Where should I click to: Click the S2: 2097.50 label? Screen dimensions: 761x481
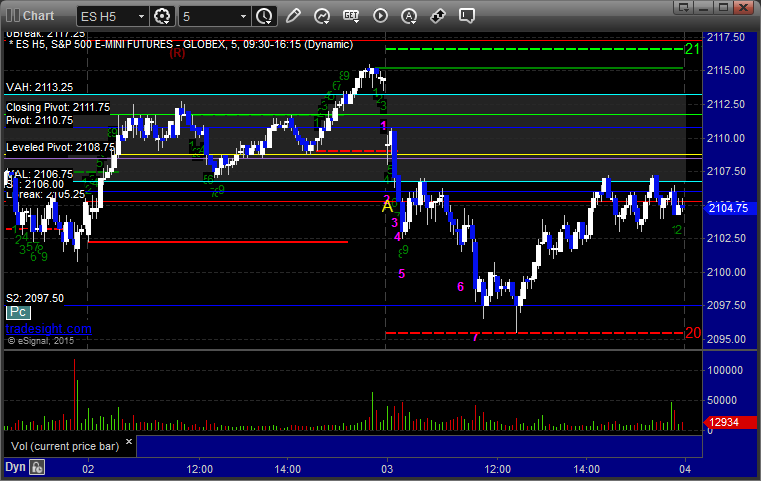pyautogui.click(x=35, y=298)
